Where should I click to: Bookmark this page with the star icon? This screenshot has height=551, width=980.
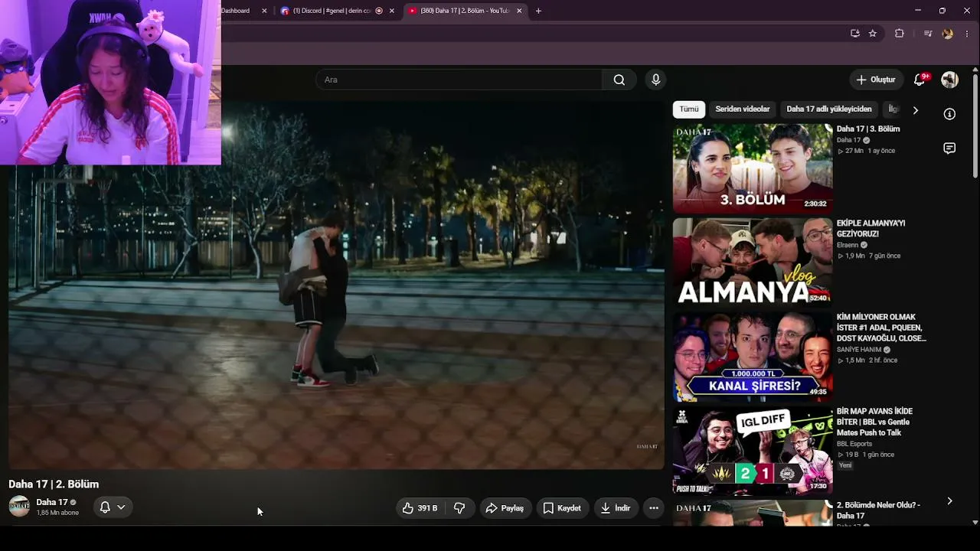872,34
